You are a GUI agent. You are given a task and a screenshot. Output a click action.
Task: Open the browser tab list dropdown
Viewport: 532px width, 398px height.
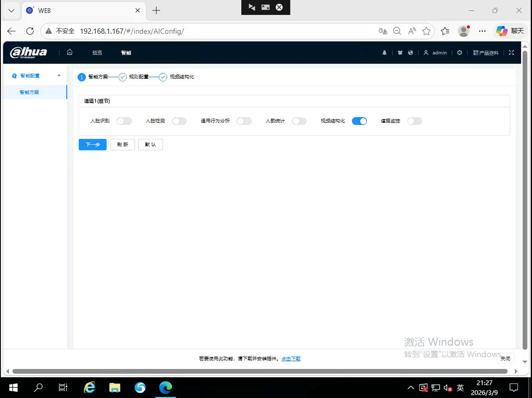(11, 11)
